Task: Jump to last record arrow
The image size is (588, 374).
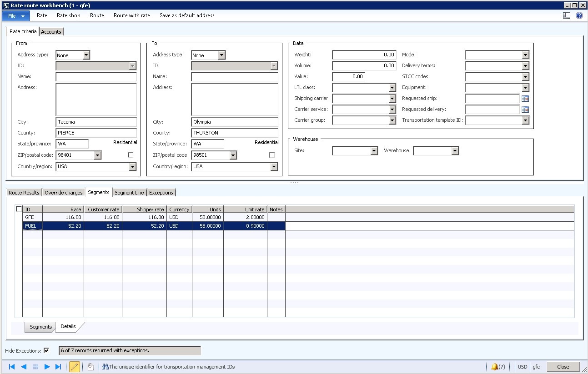Action: (x=58, y=367)
